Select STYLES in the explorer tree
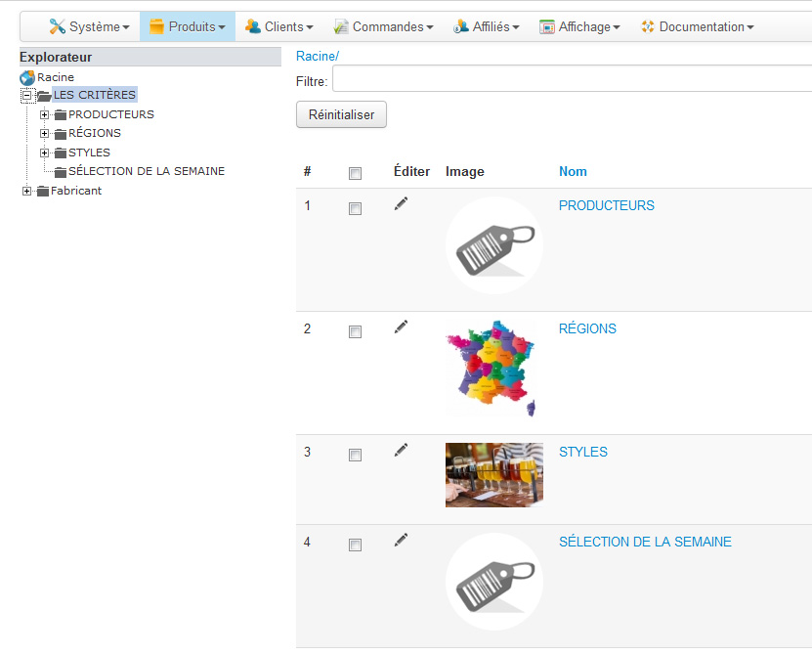This screenshot has height=654, width=812. pyautogui.click(x=89, y=153)
